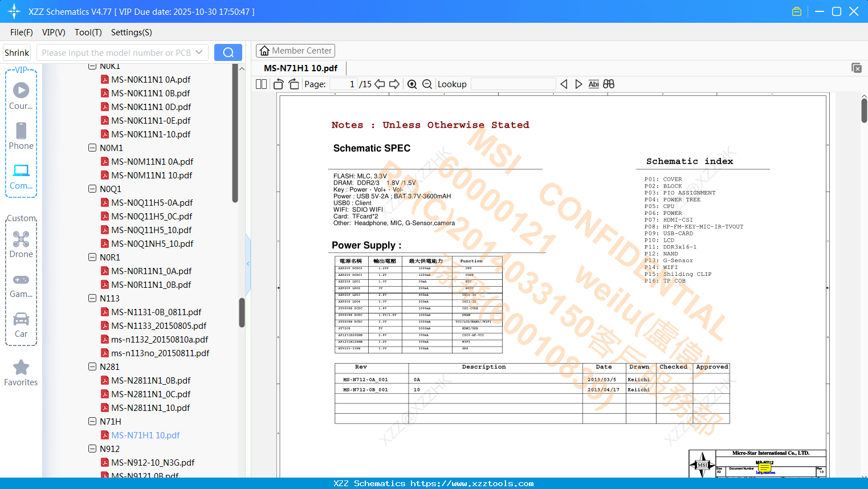Screen dimensions: 868x489
Task: Click the page number input field
Action: (x=344, y=84)
